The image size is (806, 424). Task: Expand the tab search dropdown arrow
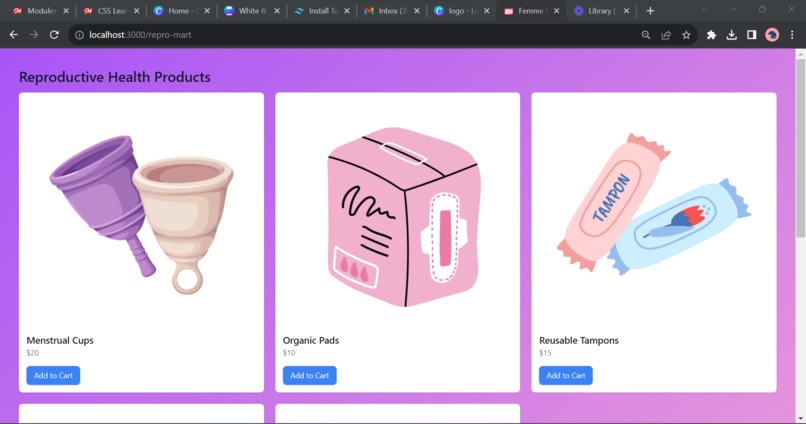(x=705, y=10)
